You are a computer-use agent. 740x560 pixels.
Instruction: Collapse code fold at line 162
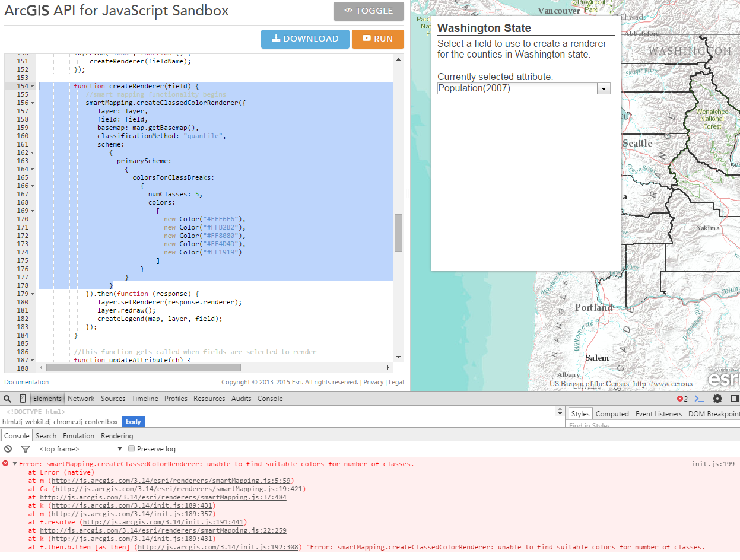[x=32, y=153]
